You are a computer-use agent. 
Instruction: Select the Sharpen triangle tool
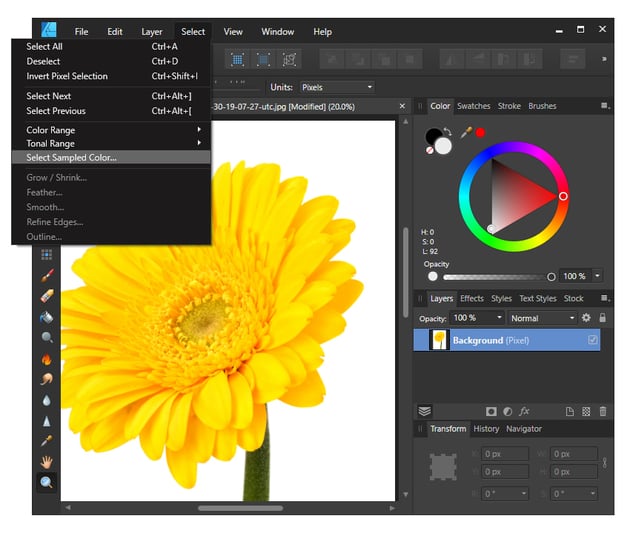pyautogui.click(x=47, y=421)
